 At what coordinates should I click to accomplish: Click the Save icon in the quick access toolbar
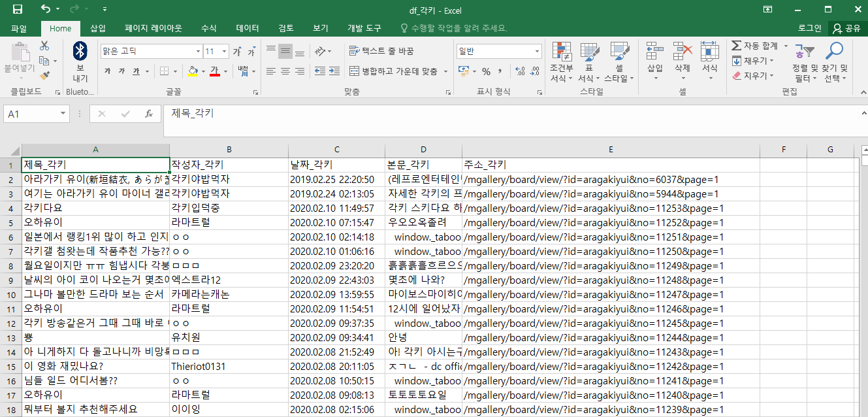click(18, 9)
